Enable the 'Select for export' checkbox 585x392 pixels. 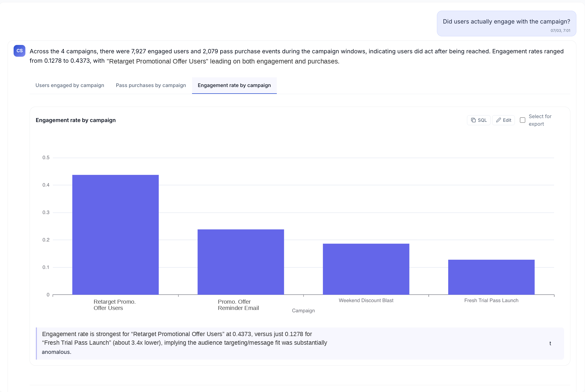[x=523, y=120]
